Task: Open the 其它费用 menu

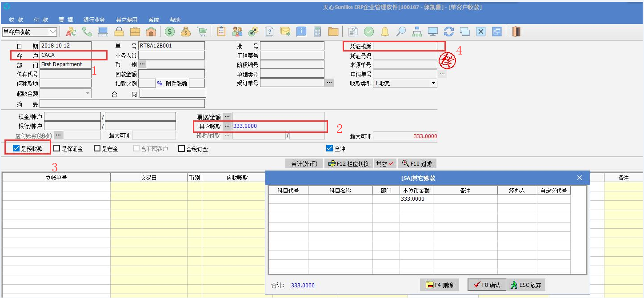Action: click(127, 20)
